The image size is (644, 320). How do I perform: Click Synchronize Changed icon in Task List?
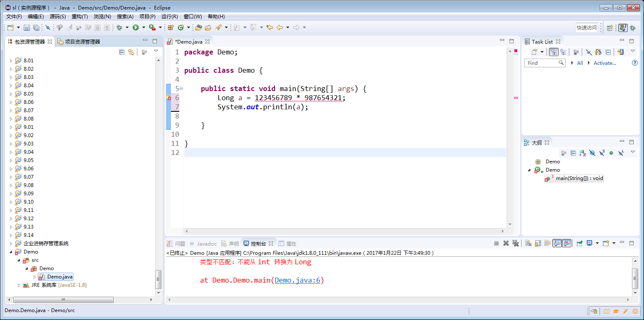pyautogui.click(x=621, y=52)
